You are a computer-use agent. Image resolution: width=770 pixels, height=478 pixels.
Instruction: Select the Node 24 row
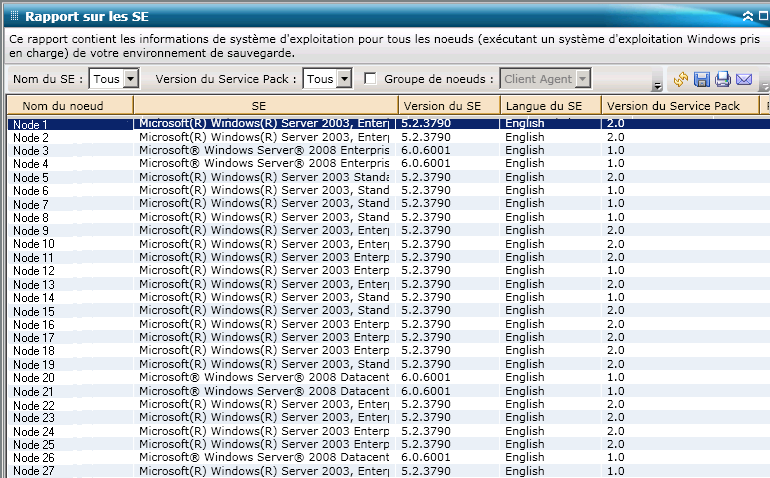(x=388, y=431)
